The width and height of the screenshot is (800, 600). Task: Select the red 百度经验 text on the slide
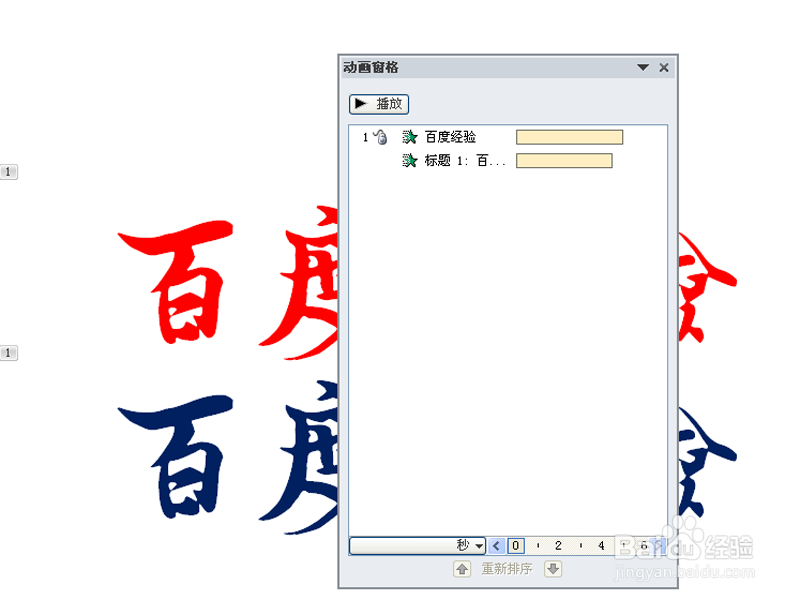pos(227,282)
